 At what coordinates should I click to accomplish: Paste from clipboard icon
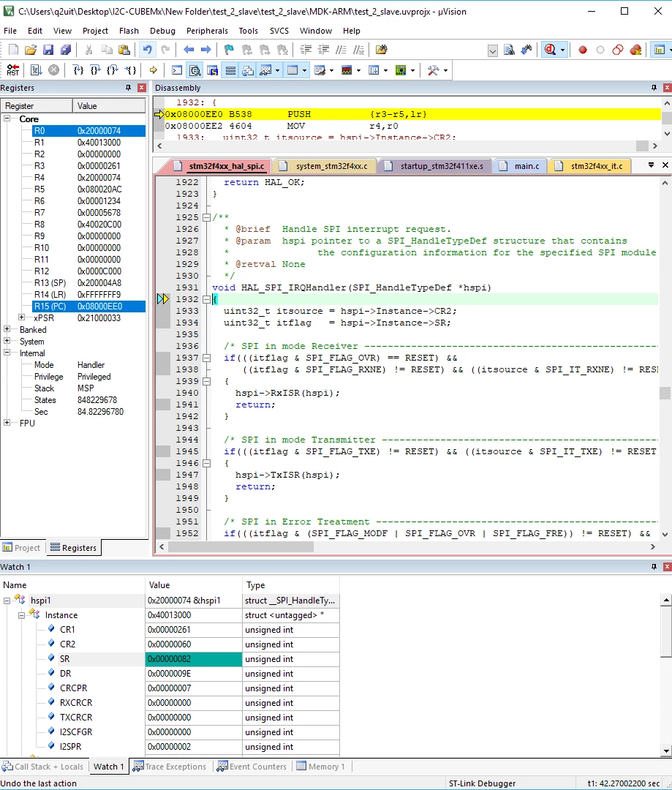[124, 50]
